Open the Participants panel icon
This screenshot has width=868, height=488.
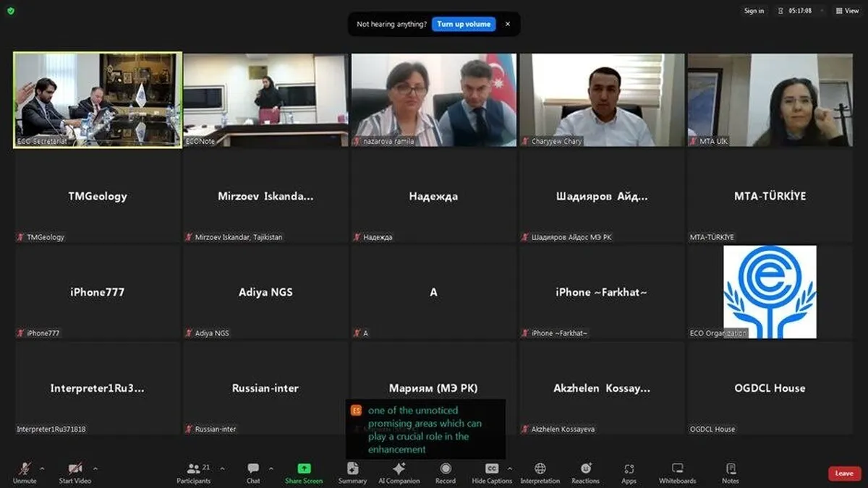pyautogui.click(x=194, y=468)
